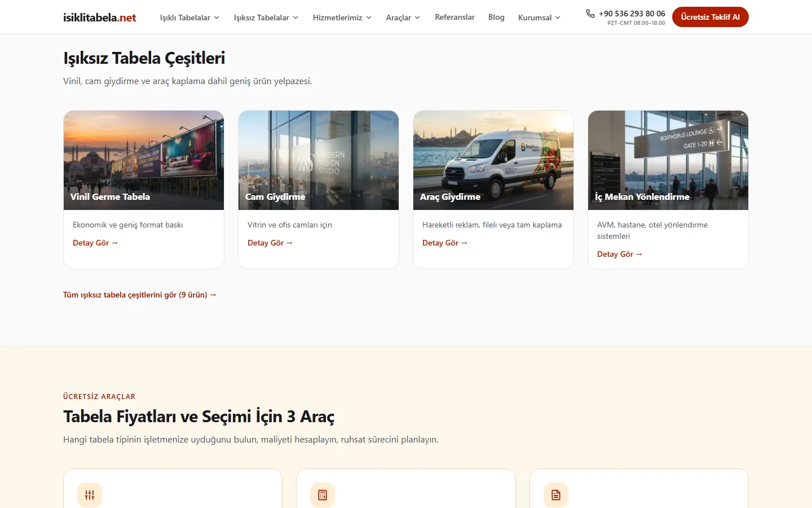Click Detay Gör under Vinil Germe Tabela
812x508 pixels.
click(95, 243)
